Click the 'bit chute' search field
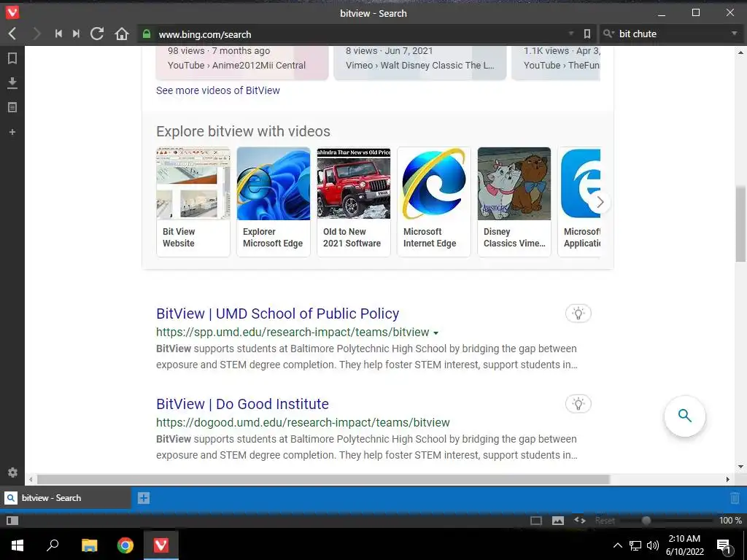Screen dimensions: 747x560 [673, 34]
